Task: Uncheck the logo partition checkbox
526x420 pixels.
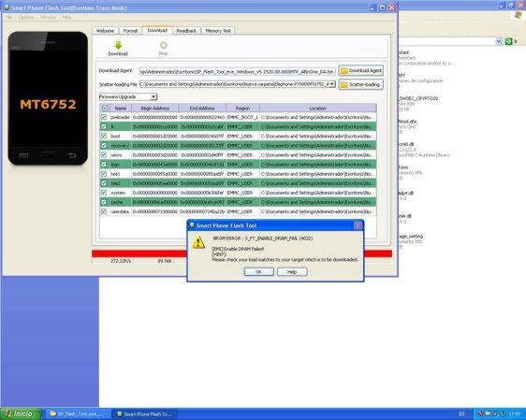Action: pyautogui.click(x=104, y=165)
